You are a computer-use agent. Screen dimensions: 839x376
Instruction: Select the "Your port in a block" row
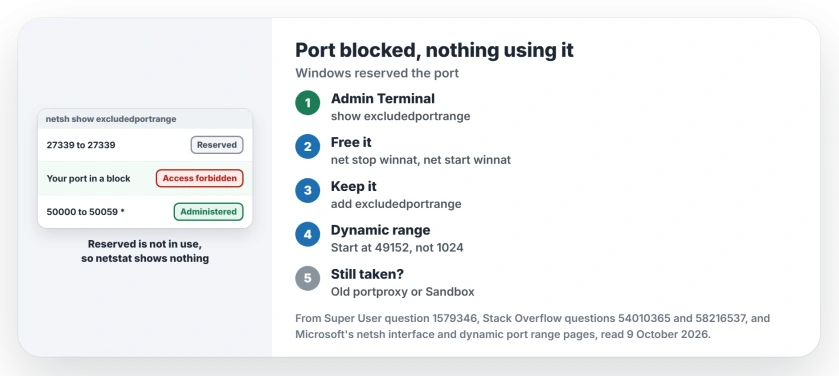145,179
